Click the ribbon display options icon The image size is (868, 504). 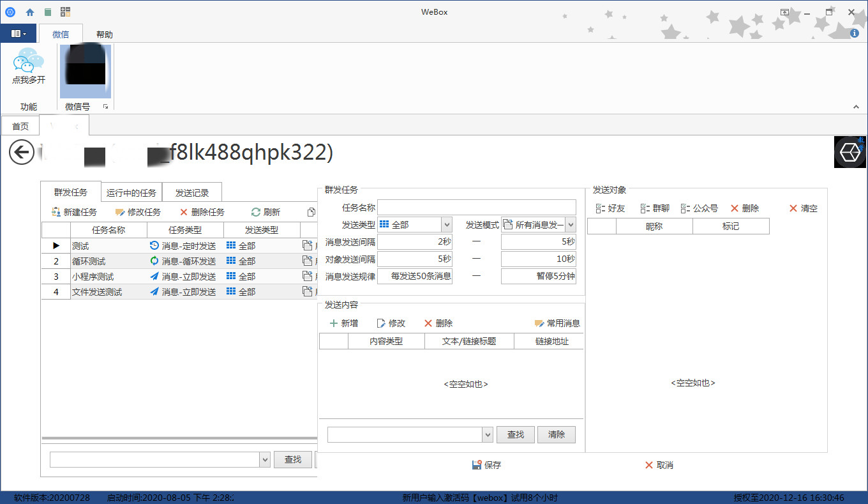coord(784,11)
